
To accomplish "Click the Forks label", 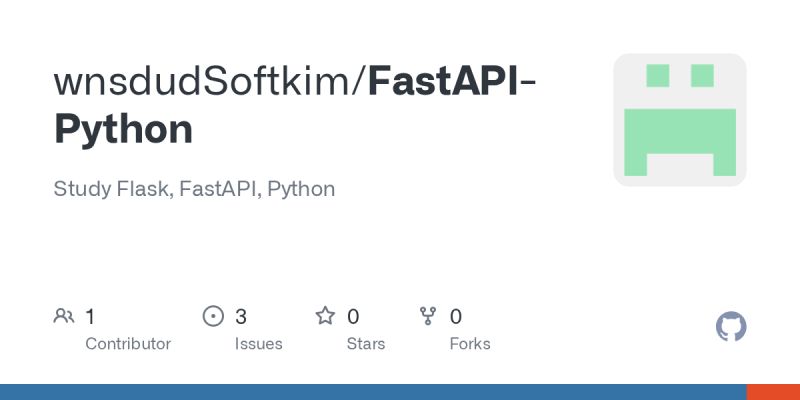I will tap(470, 344).
